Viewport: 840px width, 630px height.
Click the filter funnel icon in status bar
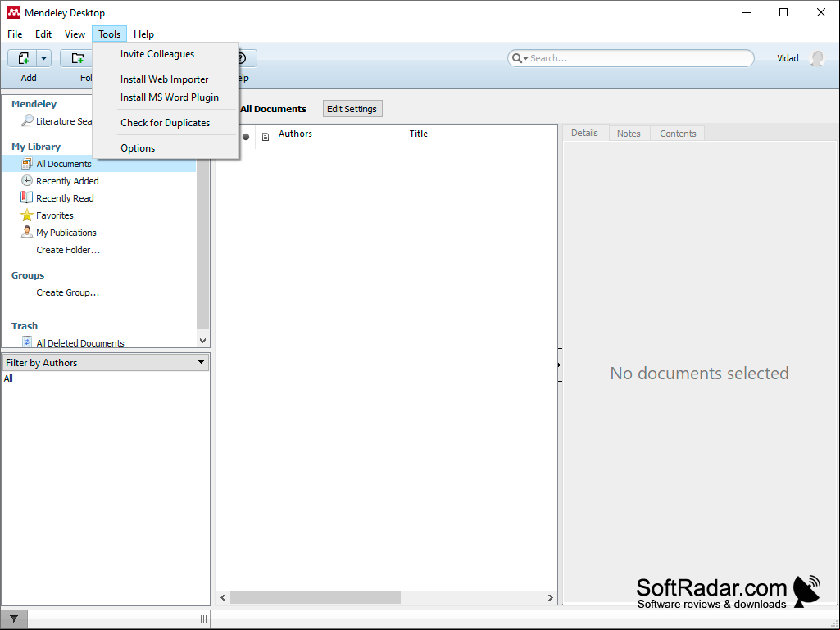pyautogui.click(x=14, y=619)
